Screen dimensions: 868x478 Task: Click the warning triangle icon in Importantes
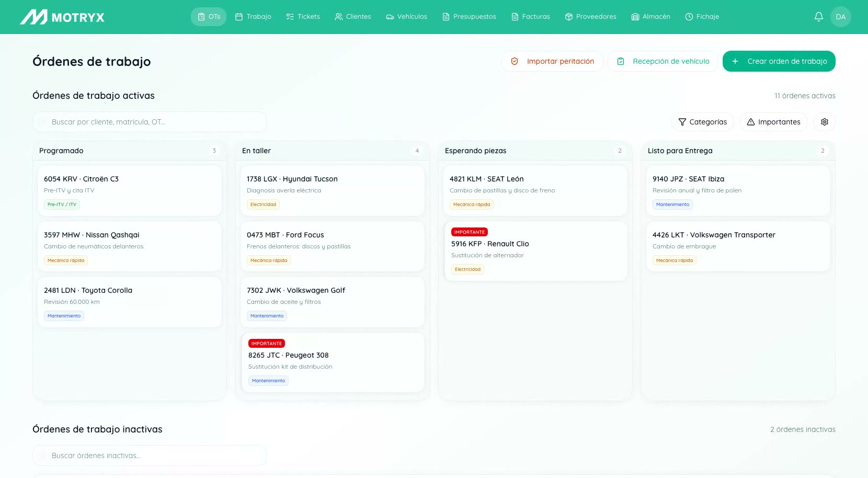(x=751, y=122)
